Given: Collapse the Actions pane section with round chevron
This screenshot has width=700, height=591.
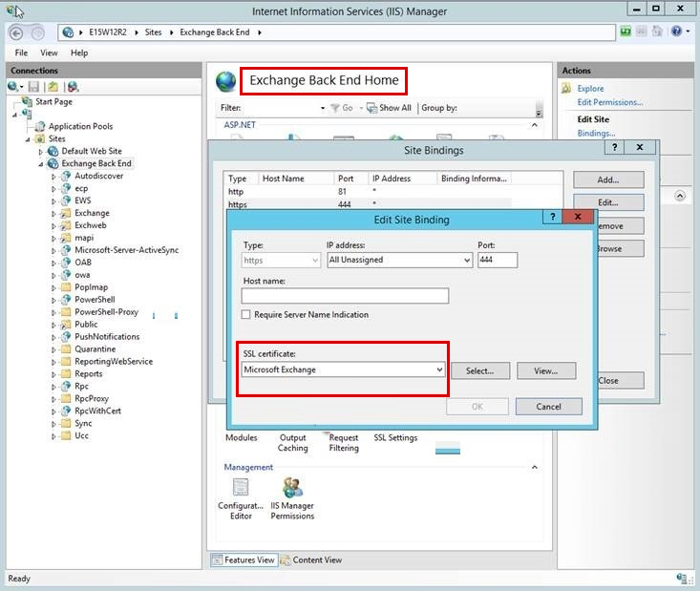Looking at the screenshot, I should [679, 196].
